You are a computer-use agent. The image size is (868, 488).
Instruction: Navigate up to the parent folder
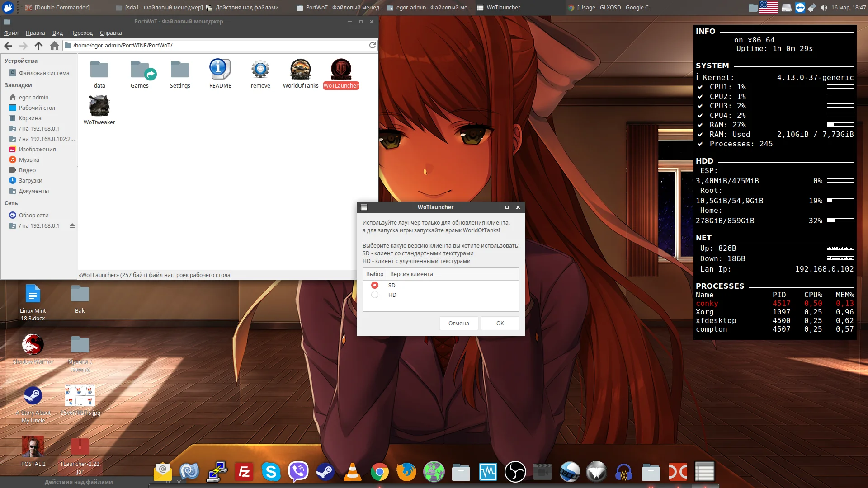[38, 45]
